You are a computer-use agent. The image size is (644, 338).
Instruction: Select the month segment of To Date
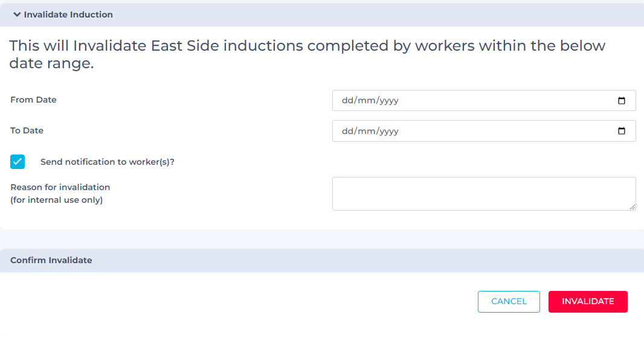click(x=367, y=131)
